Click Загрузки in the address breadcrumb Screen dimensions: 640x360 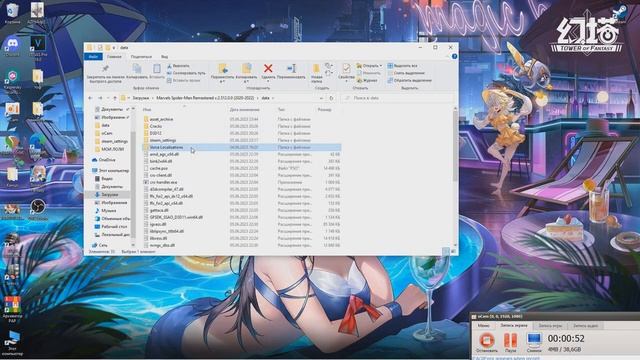(140, 98)
